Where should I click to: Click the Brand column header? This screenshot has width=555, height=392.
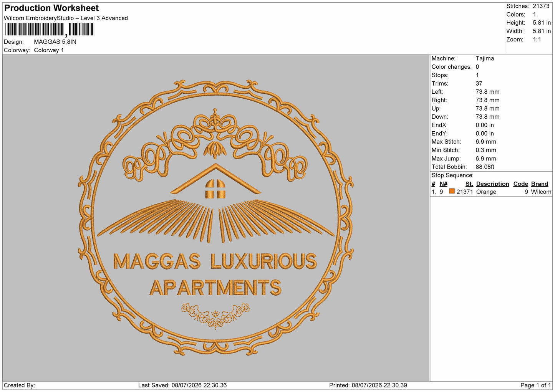click(x=540, y=184)
